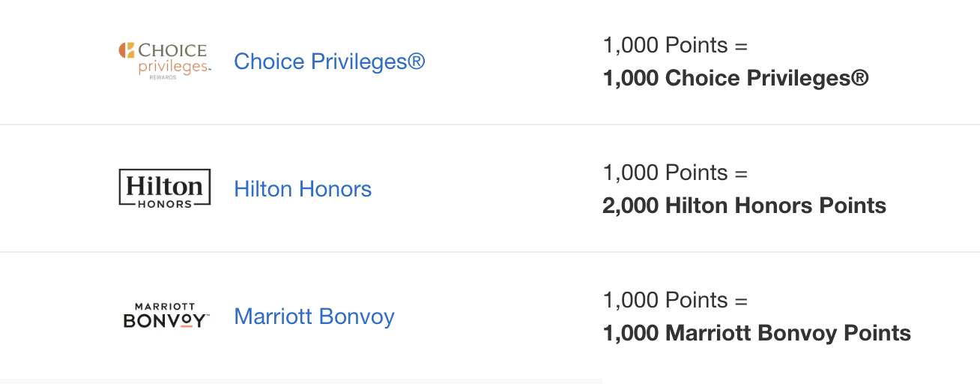This screenshot has height=384, width=980.
Task: Click "1,000 Points =" in the Hilton Honors row
Action: pyautogui.click(x=675, y=173)
